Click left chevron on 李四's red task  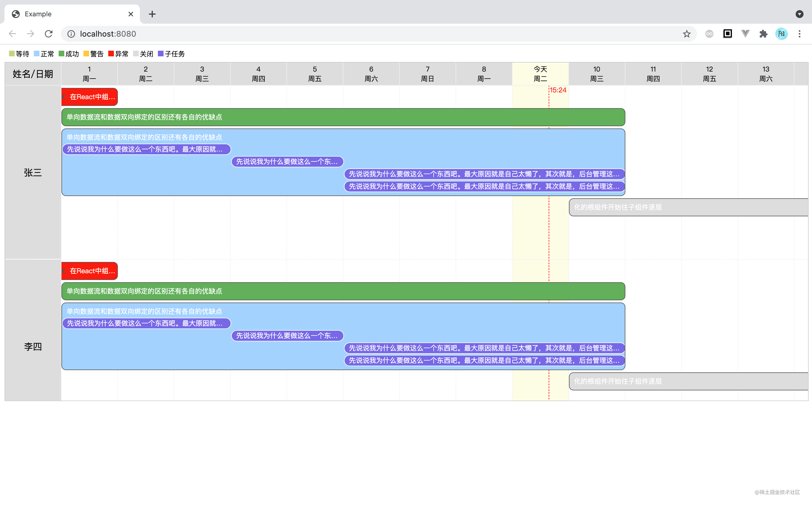(x=64, y=271)
